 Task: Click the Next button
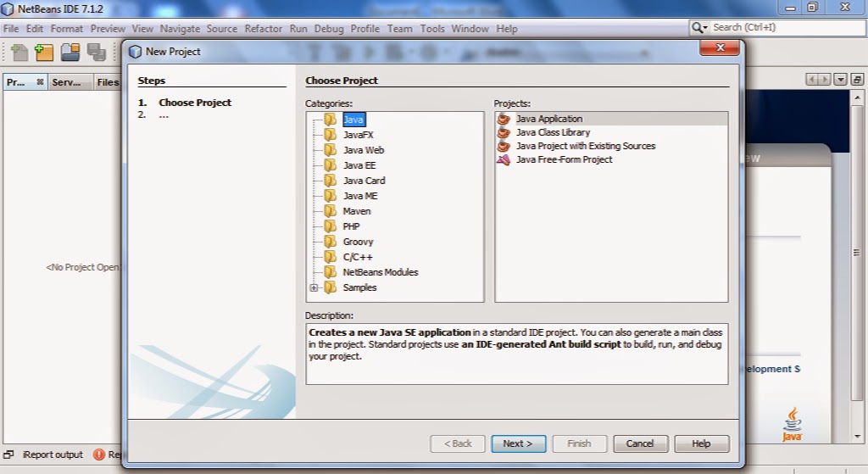point(518,443)
